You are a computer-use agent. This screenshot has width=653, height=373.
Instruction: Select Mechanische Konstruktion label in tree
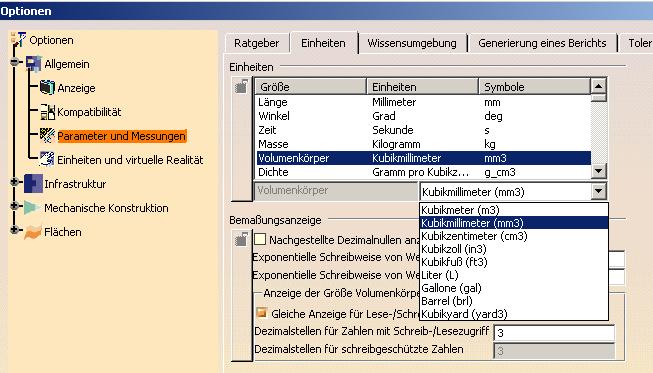[106, 208]
